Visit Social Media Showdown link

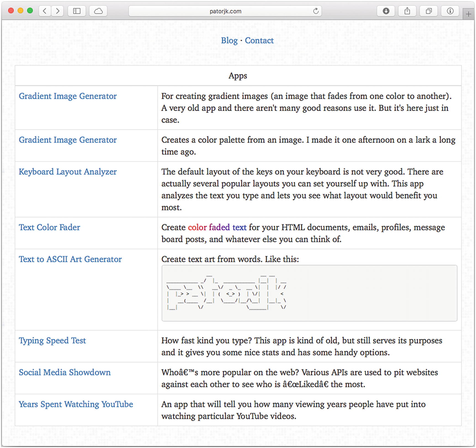pyautogui.click(x=65, y=372)
